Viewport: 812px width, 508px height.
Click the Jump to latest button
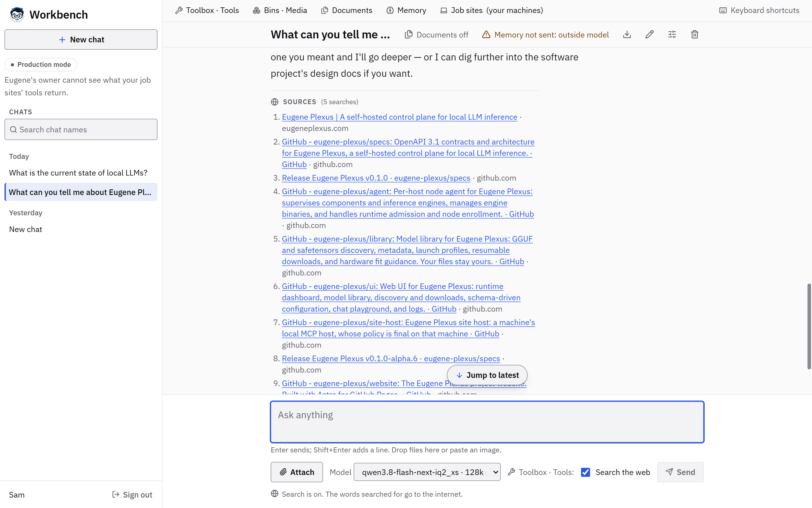pyautogui.click(x=487, y=375)
